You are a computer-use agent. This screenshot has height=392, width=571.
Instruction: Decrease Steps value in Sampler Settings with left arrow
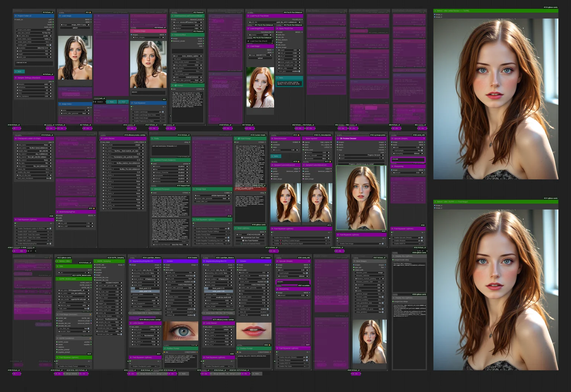click(x=17, y=90)
